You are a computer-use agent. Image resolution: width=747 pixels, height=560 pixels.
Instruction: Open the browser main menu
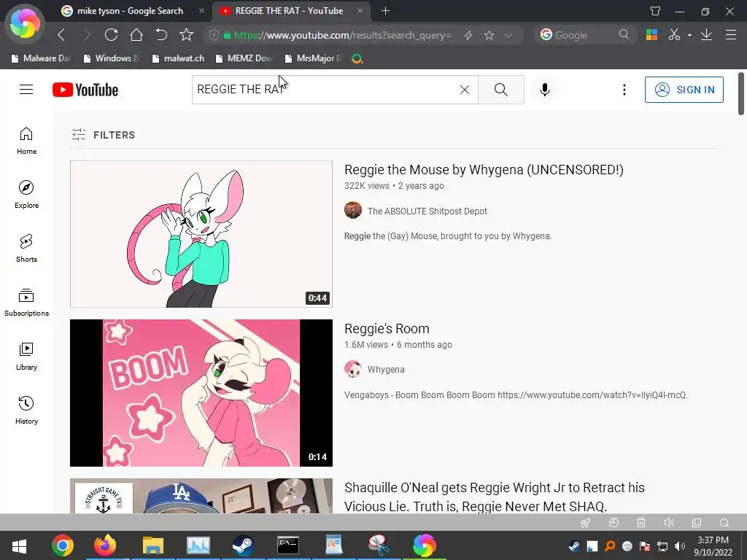[731, 35]
